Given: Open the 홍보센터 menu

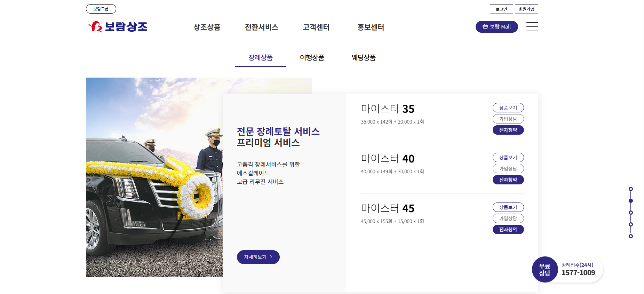Looking at the screenshot, I should (x=371, y=27).
